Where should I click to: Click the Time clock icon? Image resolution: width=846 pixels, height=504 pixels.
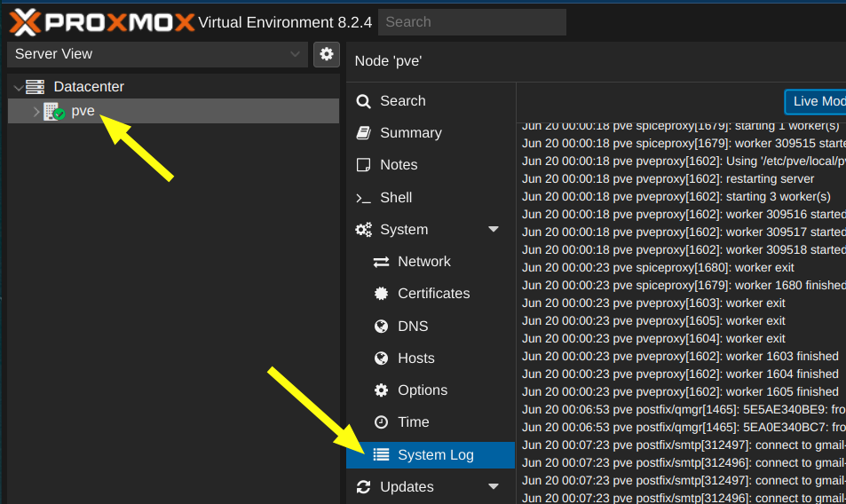click(382, 422)
